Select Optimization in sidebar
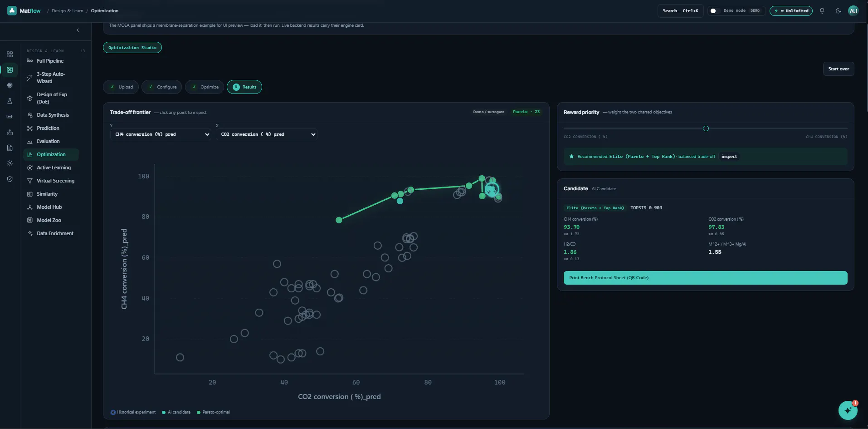Screen dimensions: 868x429 (51, 154)
